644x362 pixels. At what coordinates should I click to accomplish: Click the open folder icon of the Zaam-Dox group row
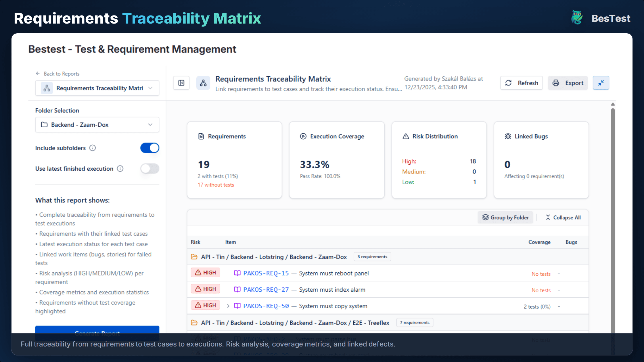pos(194,257)
